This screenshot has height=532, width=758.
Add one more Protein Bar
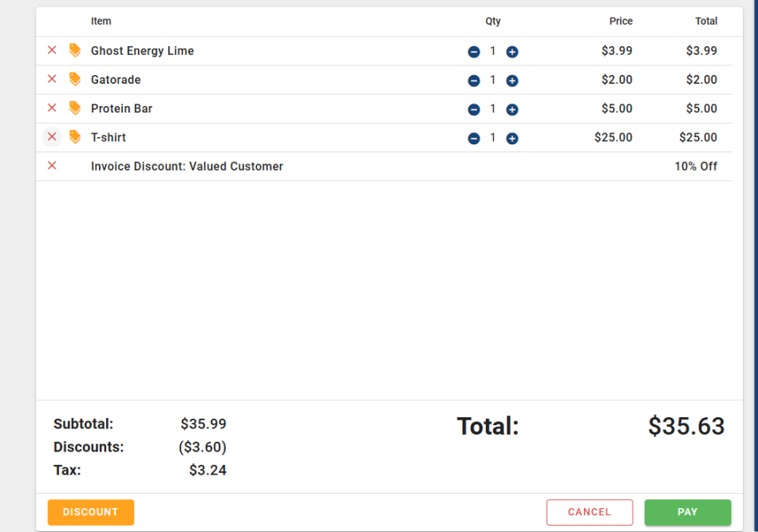tap(512, 109)
